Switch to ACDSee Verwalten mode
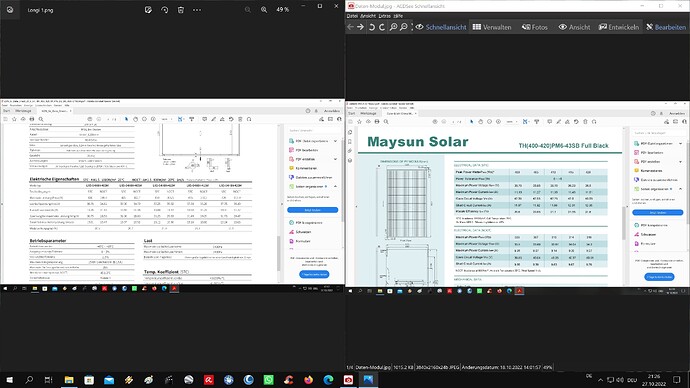This screenshot has height=388, width=690. [x=492, y=27]
